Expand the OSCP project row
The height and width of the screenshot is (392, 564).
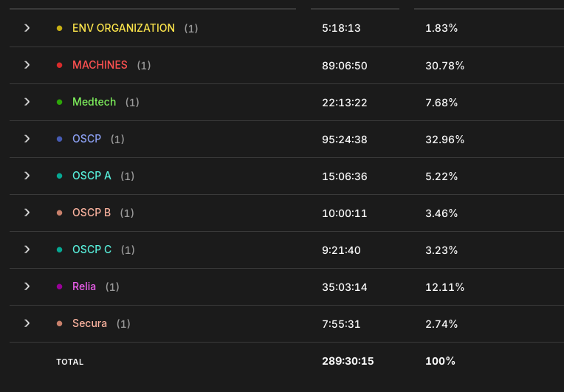tap(27, 139)
